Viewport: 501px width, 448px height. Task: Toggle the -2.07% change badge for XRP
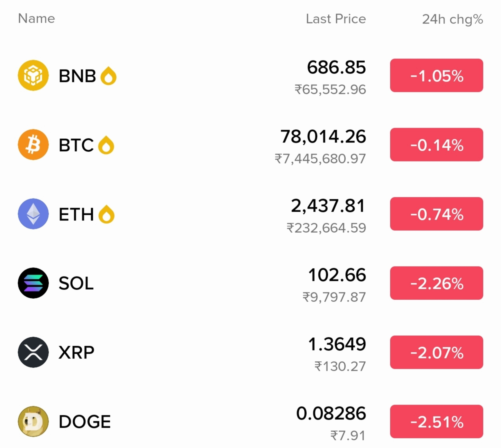click(x=437, y=352)
